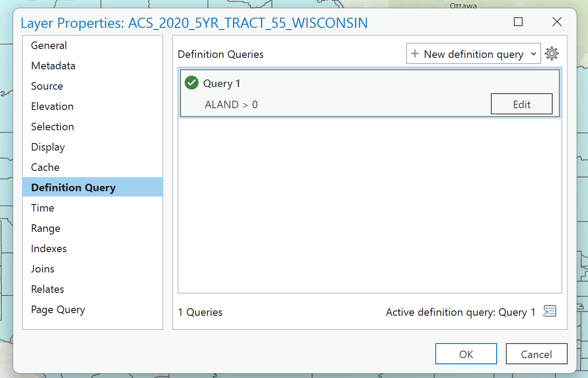Viewport: 588px width, 378px height.
Task: Maximize the Layer Properties window
Action: pos(518,22)
